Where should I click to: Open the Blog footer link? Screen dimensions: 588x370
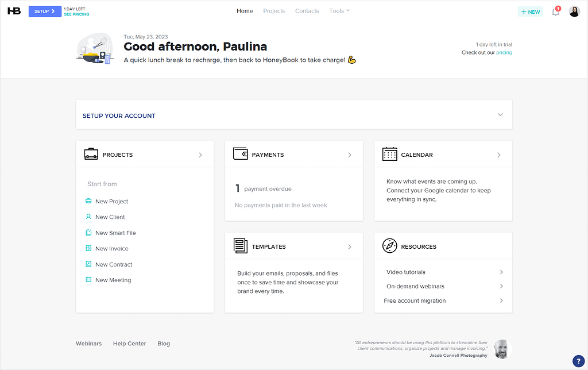pyautogui.click(x=164, y=344)
